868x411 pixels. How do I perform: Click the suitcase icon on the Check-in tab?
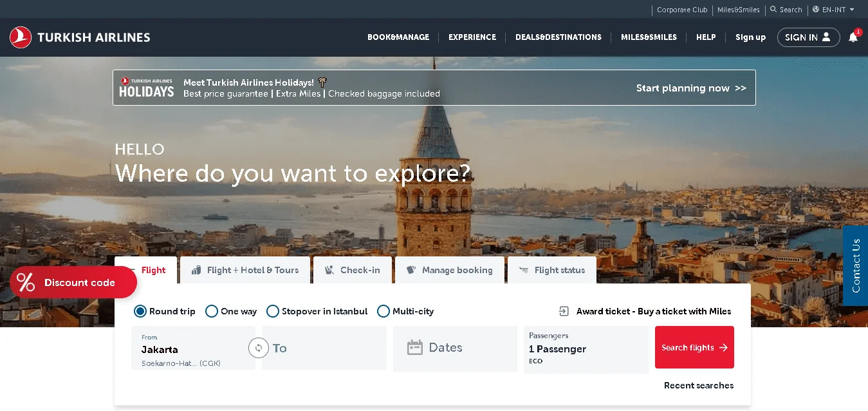[329, 269]
